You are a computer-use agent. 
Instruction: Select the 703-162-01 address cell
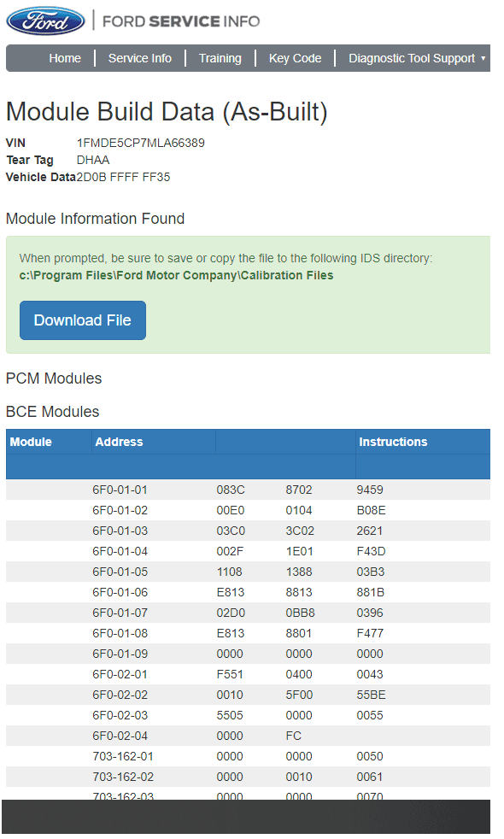123,756
